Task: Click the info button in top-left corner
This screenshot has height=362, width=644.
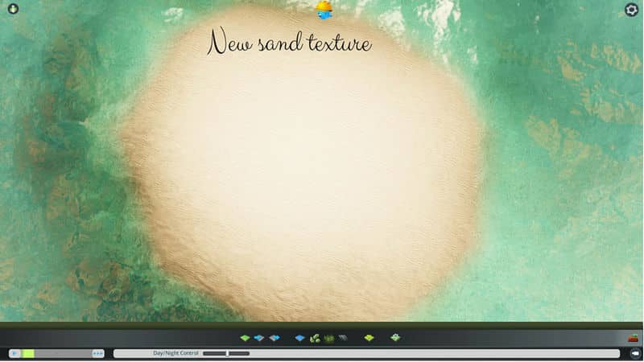Action: (12, 9)
